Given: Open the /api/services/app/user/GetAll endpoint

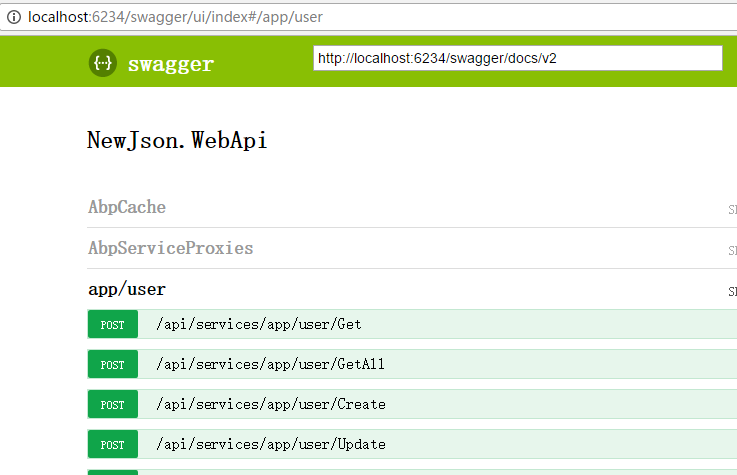Looking at the screenshot, I should coord(270,364).
